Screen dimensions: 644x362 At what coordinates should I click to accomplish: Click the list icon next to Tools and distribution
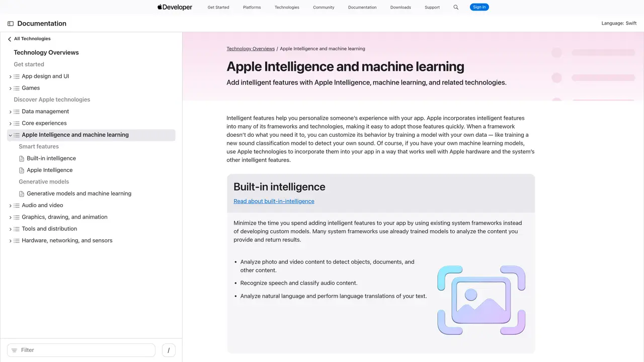click(17, 229)
